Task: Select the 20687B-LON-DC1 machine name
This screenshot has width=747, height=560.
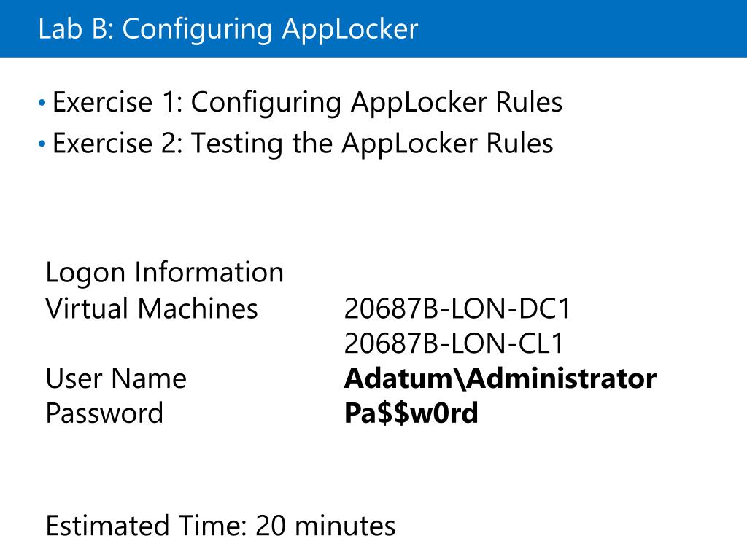Action: [457, 309]
